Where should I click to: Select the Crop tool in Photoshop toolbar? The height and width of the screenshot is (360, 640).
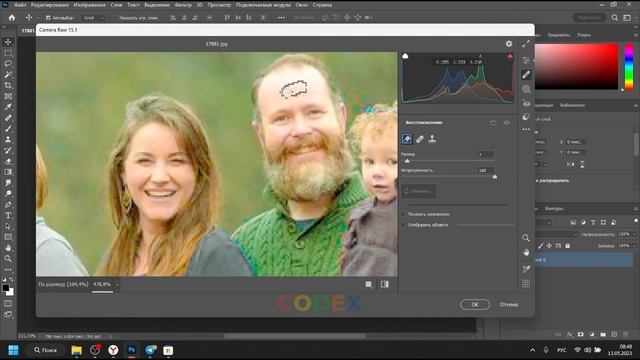click(x=8, y=86)
